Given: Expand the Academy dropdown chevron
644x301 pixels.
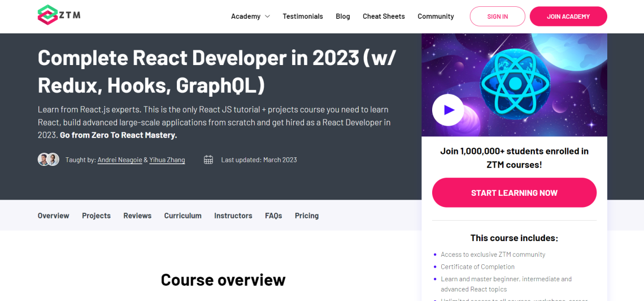Looking at the screenshot, I should click(267, 16).
